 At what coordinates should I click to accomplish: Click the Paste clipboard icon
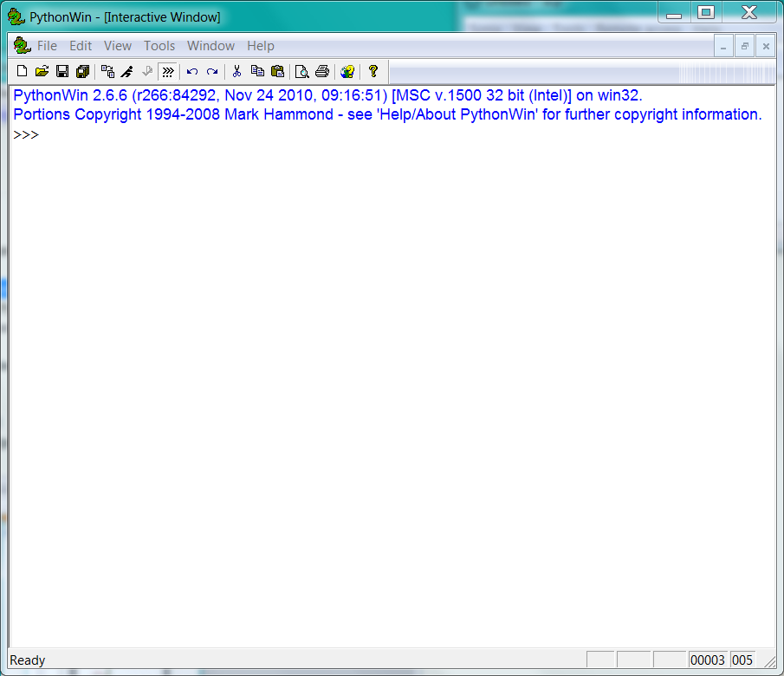277,71
